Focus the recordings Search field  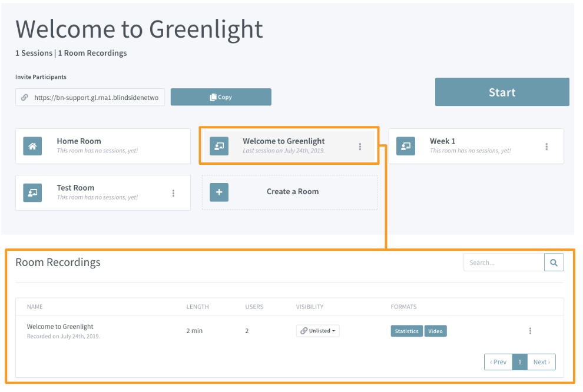504,263
